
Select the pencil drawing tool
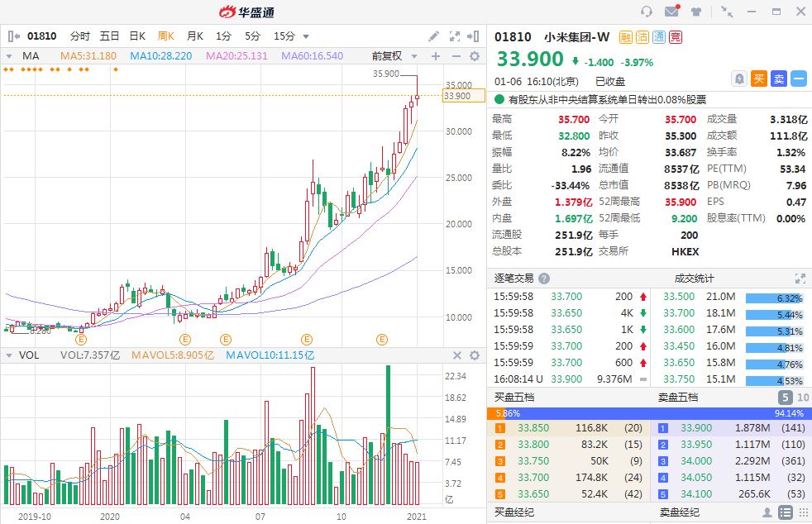433,36
